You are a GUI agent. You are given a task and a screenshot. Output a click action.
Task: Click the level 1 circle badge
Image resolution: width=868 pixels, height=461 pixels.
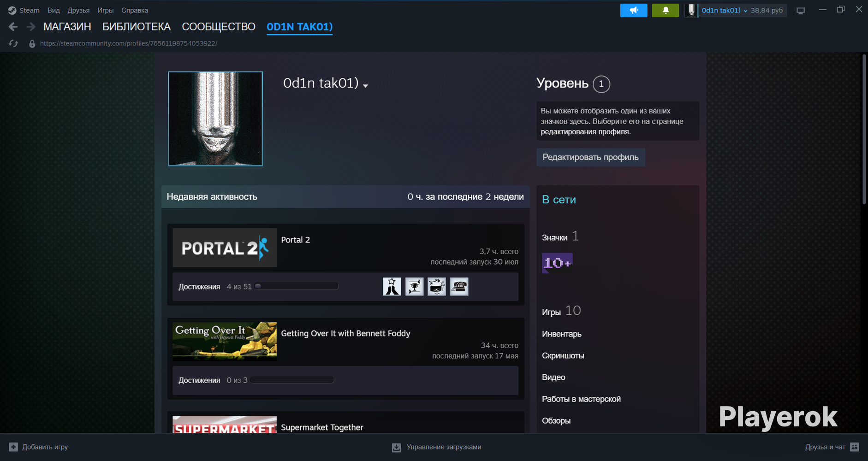click(x=601, y=84)
